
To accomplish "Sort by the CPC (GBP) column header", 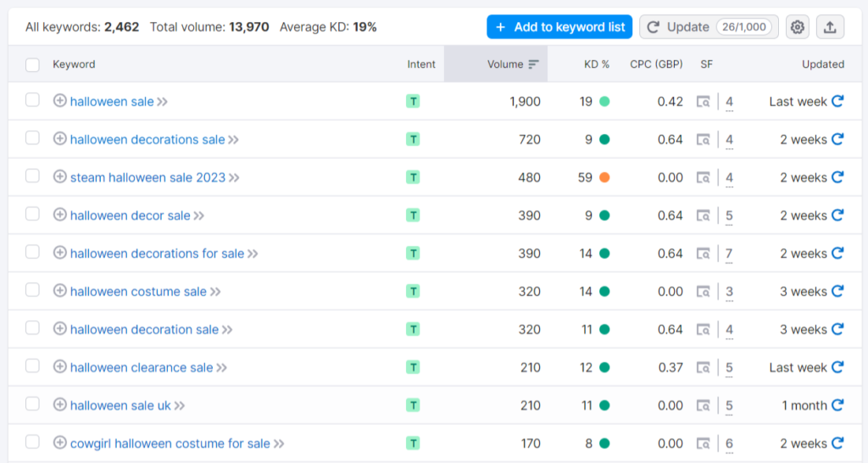I will click(x=656, y=64).
